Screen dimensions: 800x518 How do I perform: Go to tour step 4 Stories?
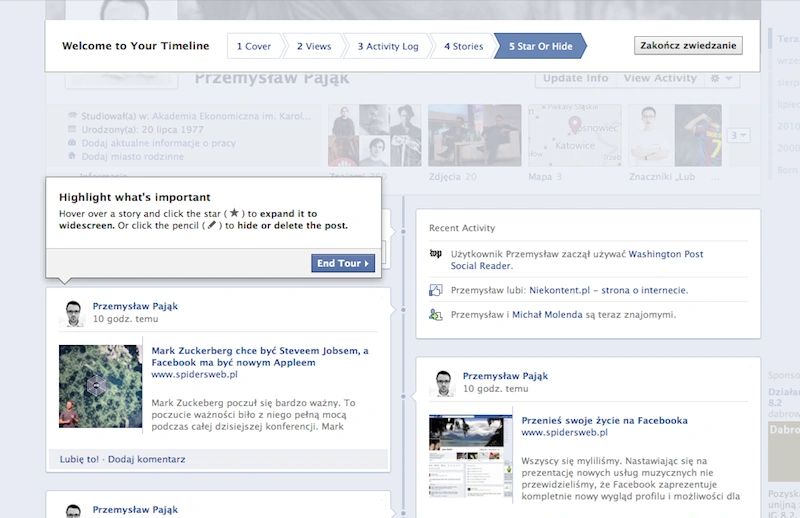(463, 46)
